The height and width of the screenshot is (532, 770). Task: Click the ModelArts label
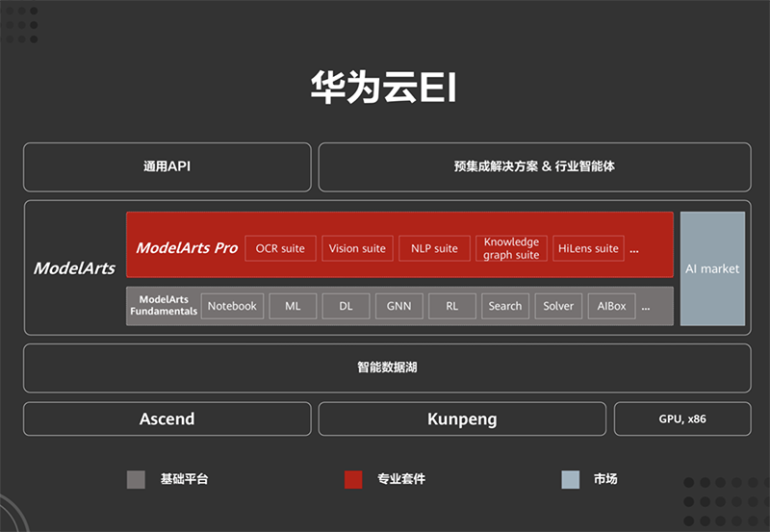point(74,268)
